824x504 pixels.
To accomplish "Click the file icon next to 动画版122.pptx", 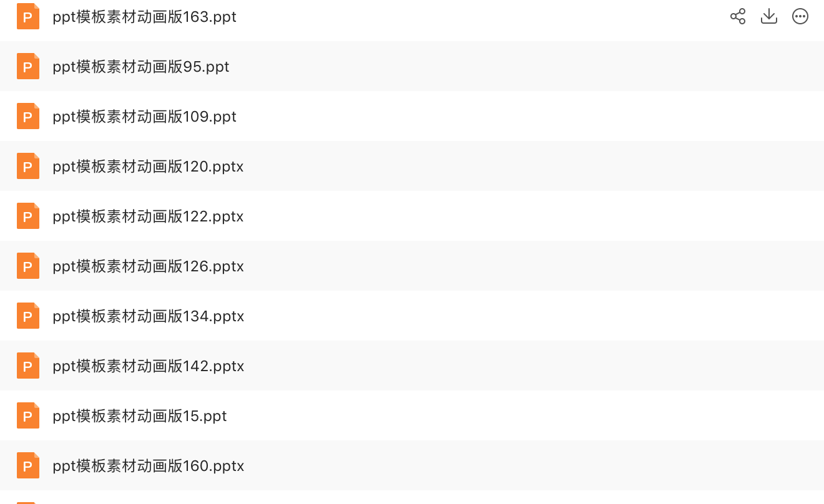I will click(28, 216).
